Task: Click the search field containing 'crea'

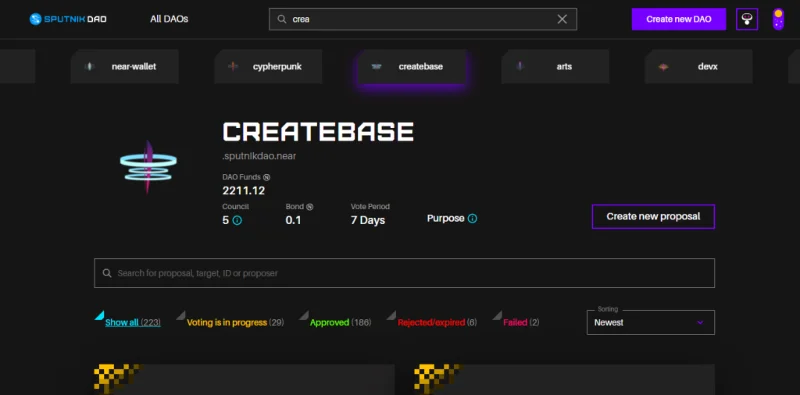Action: click(422, 19)
